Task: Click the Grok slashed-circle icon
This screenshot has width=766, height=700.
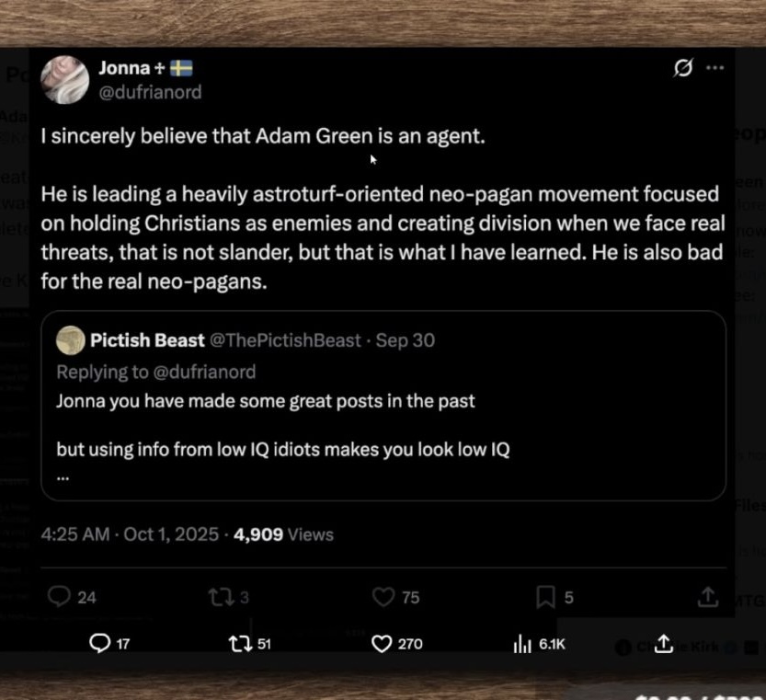Action: click(x=682, y=68)
